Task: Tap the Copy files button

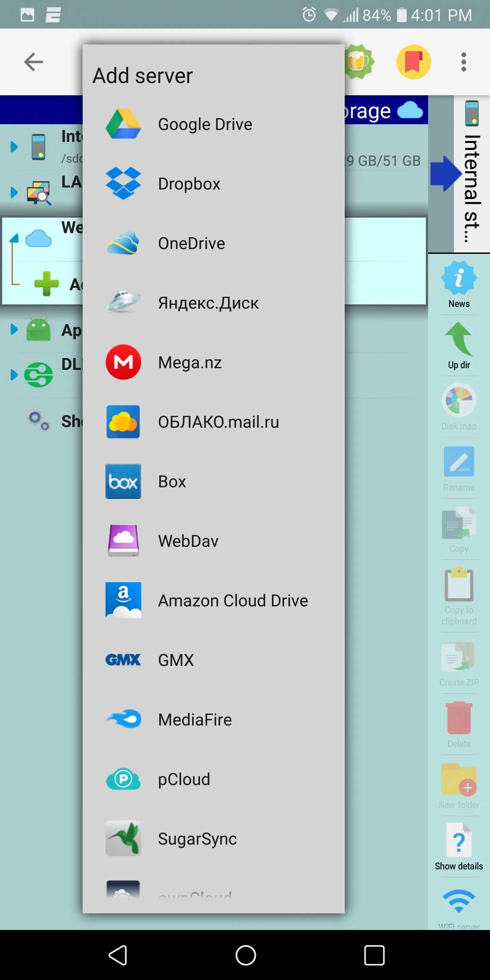Action: click(459, 529)
